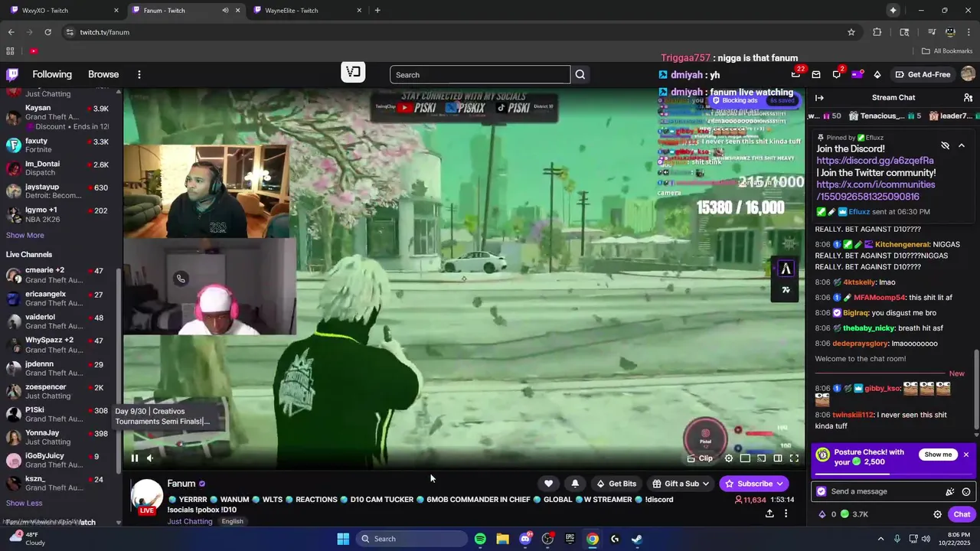Open All Bookmarks folder
980x551 pixels.
(947, 51)
